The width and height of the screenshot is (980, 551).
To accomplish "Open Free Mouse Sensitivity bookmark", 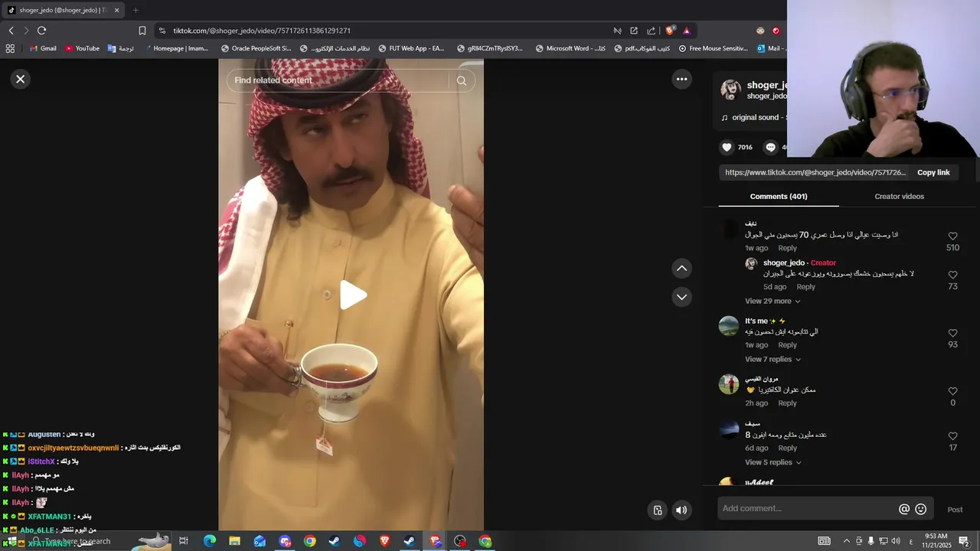I will [x=713, y=48].
